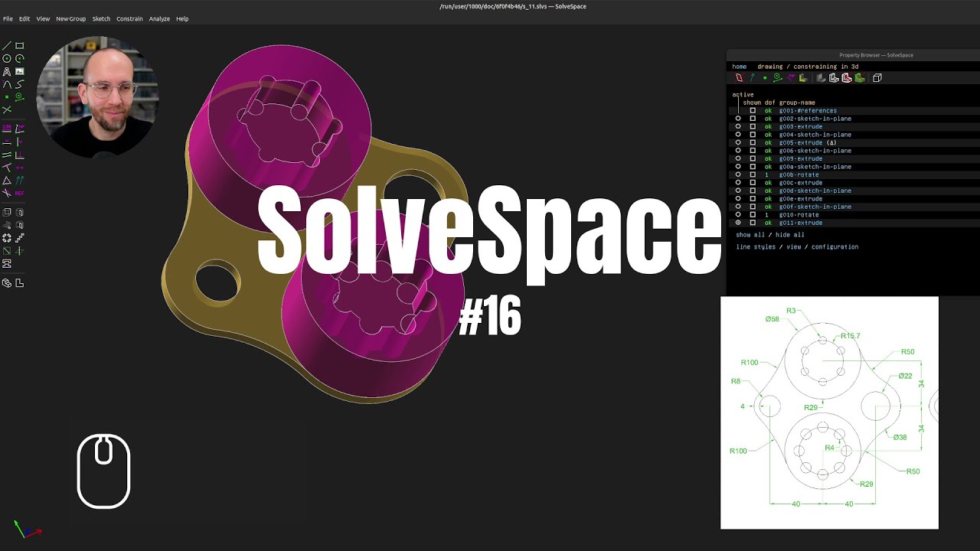Create a new Lathe group
Viewport: 980px width, 551px height.
(20, 212)
